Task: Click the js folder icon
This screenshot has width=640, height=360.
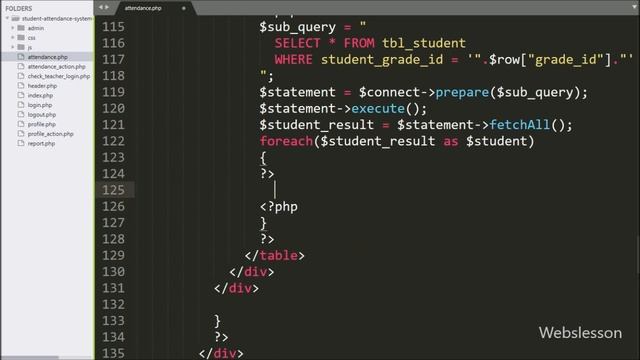Action: pos(21,47)
